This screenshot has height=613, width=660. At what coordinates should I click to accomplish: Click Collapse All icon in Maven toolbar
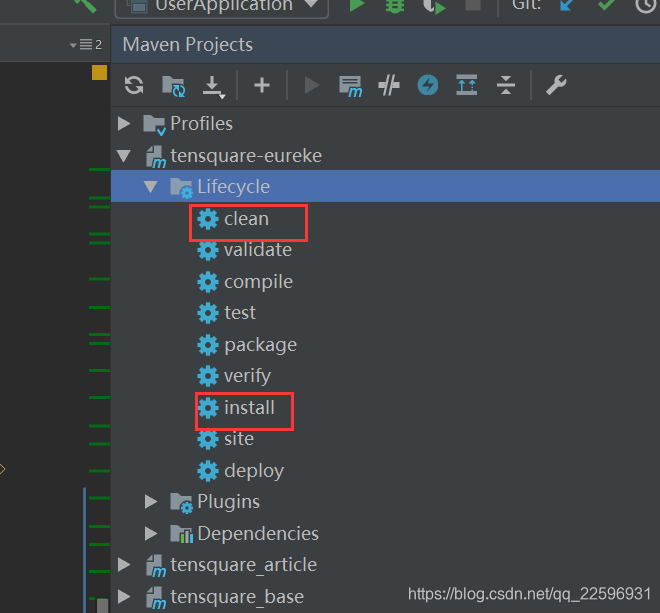506,85
